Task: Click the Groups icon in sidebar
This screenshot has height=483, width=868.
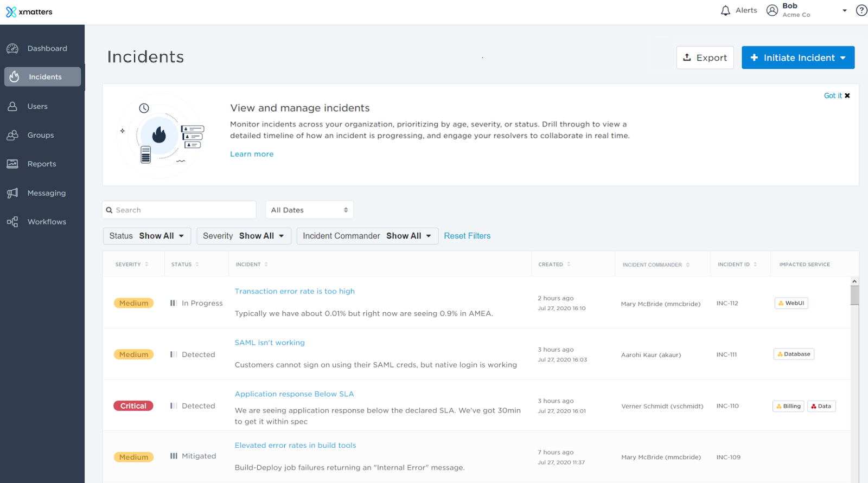Action: pyautogui.click(x=12, y=136)
